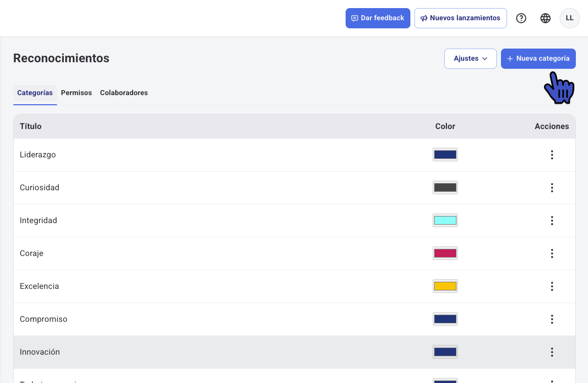
Task: Select the Curiosidad category title
Action: 39,188
